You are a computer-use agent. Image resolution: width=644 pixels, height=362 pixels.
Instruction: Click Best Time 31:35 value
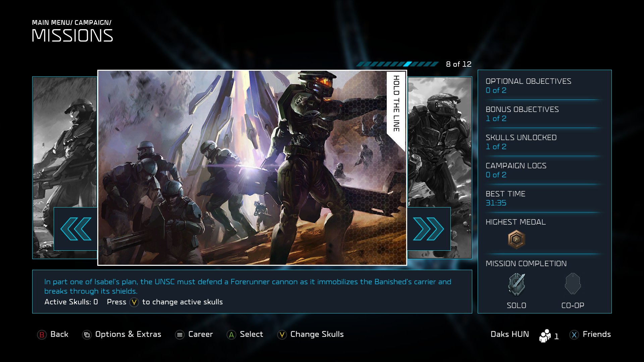pos(496,203)
